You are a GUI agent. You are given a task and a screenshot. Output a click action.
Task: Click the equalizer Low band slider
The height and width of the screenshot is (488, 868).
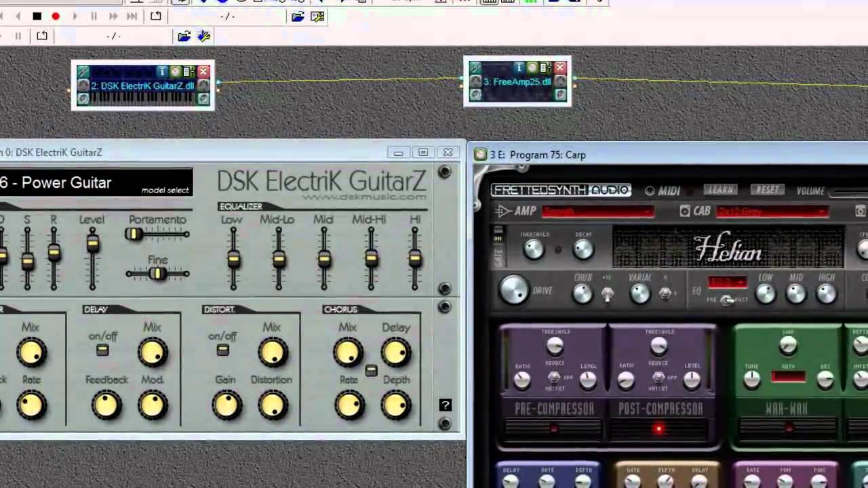coord(233,259)
